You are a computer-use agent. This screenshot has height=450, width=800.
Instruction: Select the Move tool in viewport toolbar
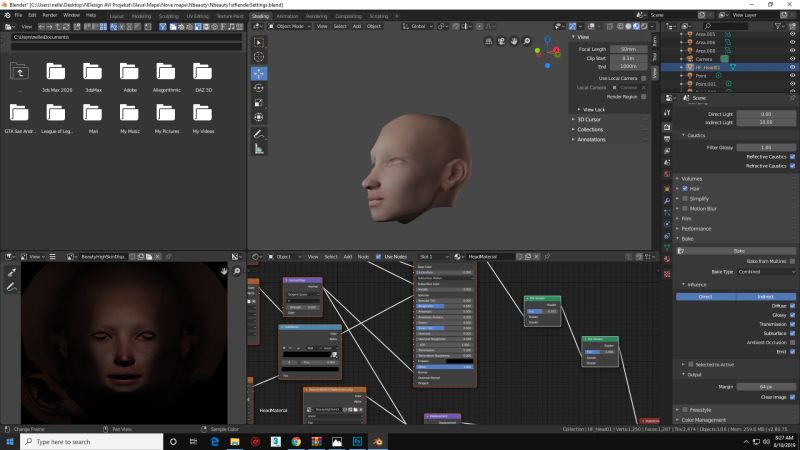point(259,73)
